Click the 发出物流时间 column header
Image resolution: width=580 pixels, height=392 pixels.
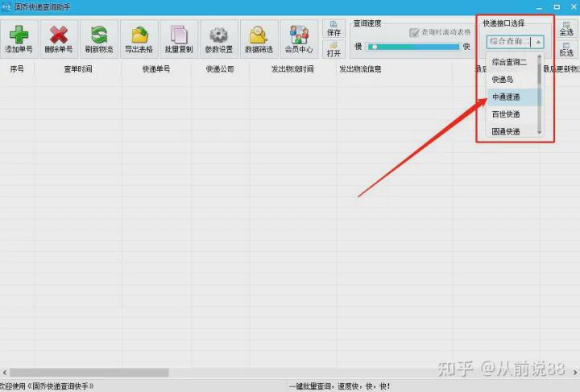[x=292, y=69]
